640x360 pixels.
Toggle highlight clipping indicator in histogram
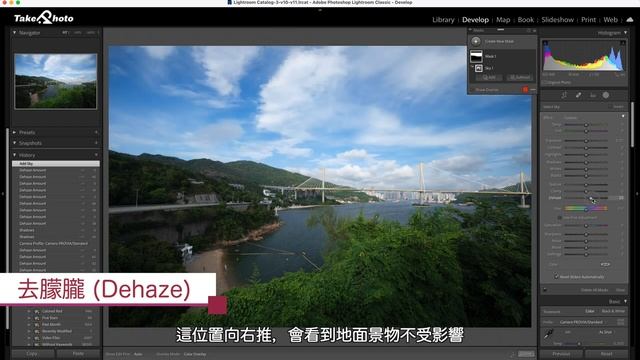623,42
